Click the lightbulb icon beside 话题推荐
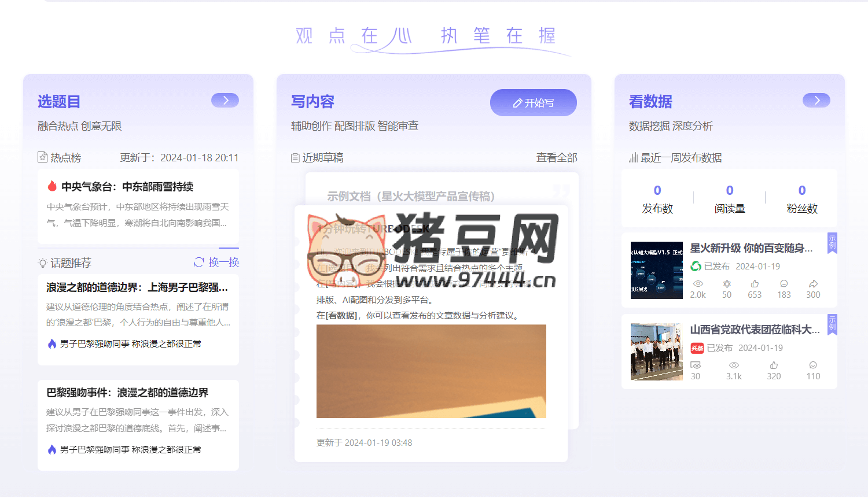The height and width of the screenshot is (499, 868). click(x=42, y=263)
